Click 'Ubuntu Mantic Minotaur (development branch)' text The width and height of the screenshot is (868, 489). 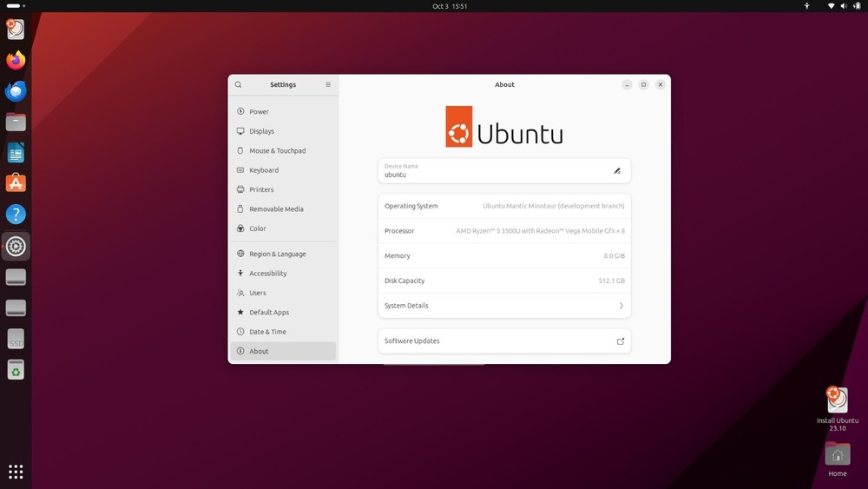(553, 206)
